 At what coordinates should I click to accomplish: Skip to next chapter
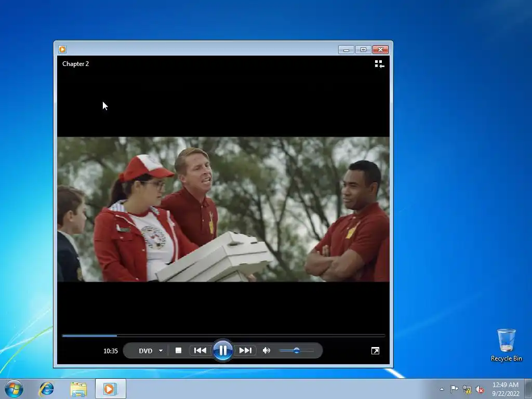click(x=245, y=351)
